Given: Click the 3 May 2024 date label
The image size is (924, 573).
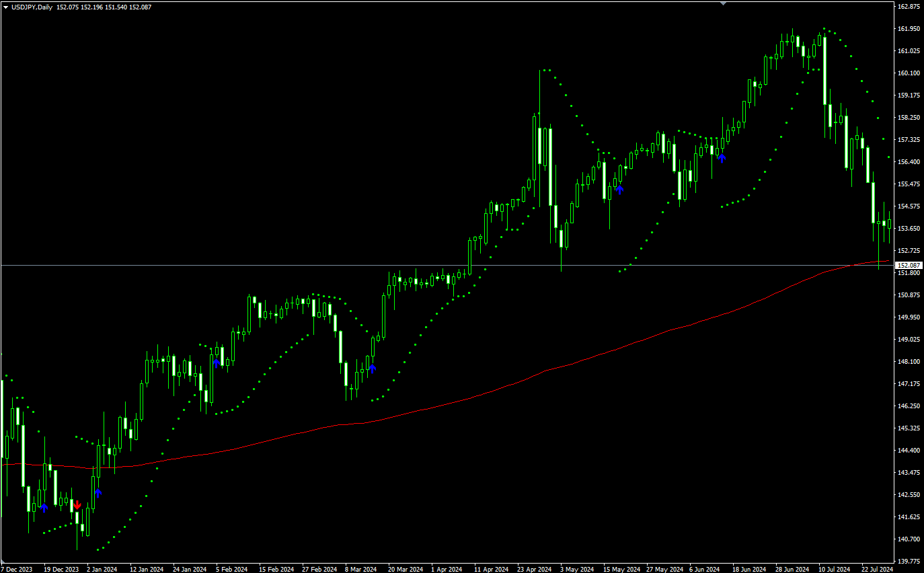Looking at the screenshot, I should tap(578, 568).
